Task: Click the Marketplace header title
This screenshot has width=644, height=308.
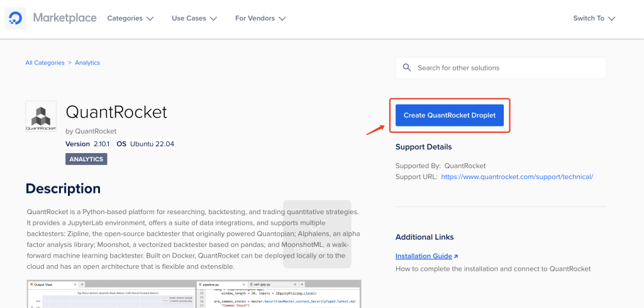Action: click(x=65, y=18)
